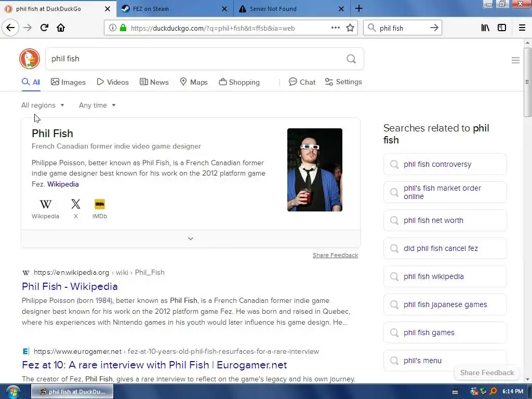
Task: Click the scrollbar down arrow
Action: 527,379
